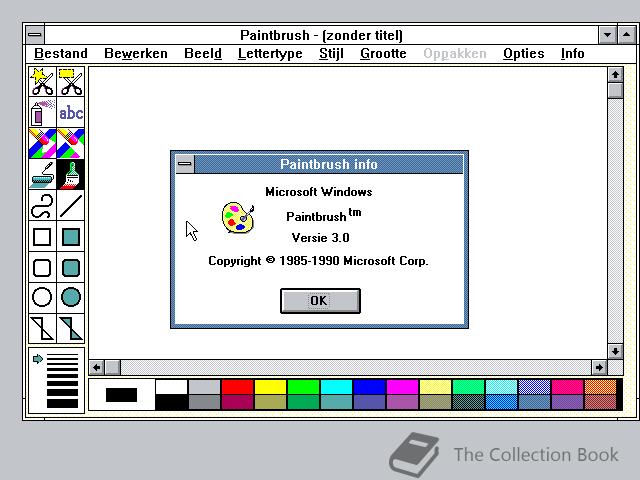
Task: Pick the bright yellow color swatch
Action: point(270,387)
